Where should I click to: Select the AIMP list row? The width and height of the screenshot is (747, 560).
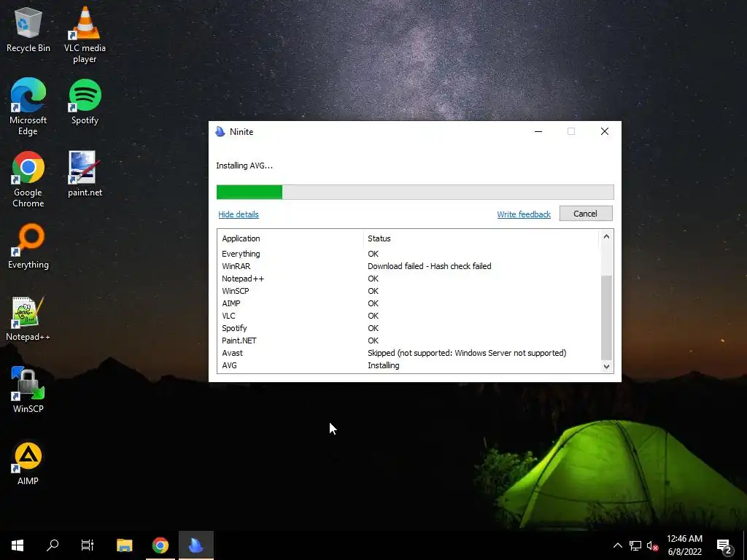(x=409, y=303)
